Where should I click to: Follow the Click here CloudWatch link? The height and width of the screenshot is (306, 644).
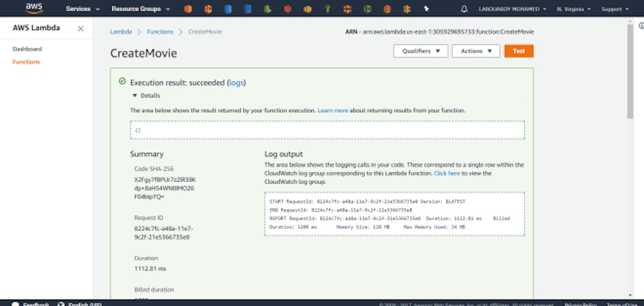coord(447,173)
